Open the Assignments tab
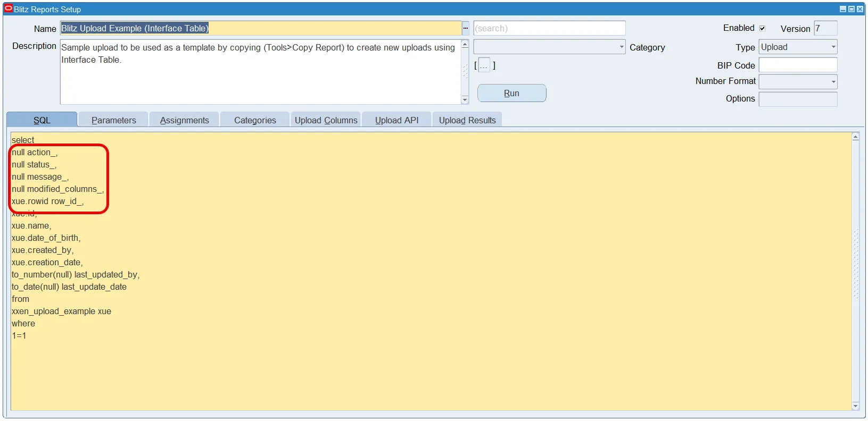 (184, 120)
